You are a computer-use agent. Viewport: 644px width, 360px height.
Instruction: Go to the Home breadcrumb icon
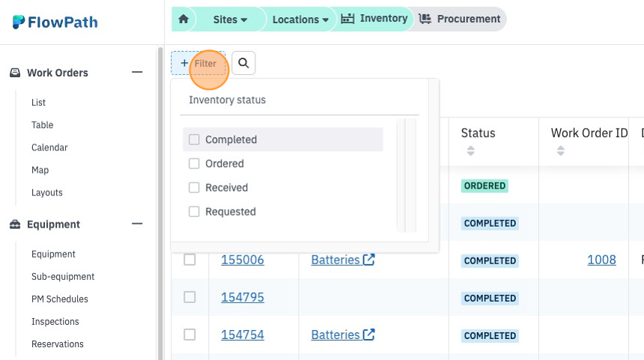[183, 19]
